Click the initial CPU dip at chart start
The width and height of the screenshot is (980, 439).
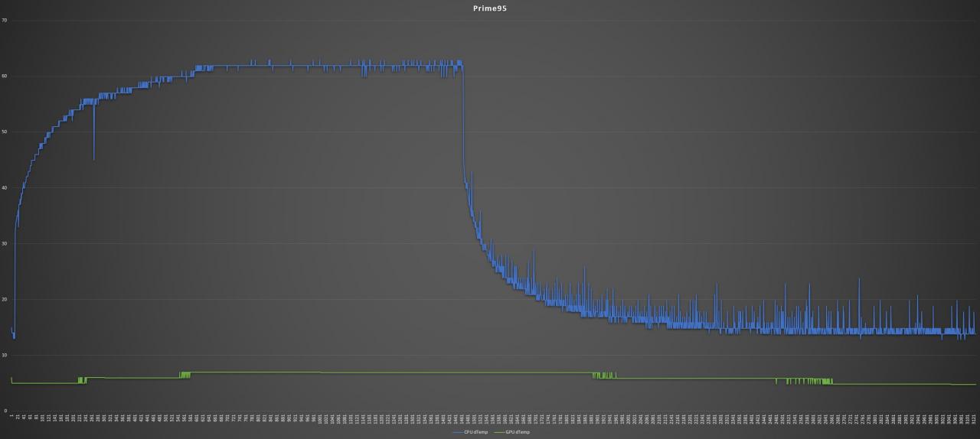coord(14,333)
